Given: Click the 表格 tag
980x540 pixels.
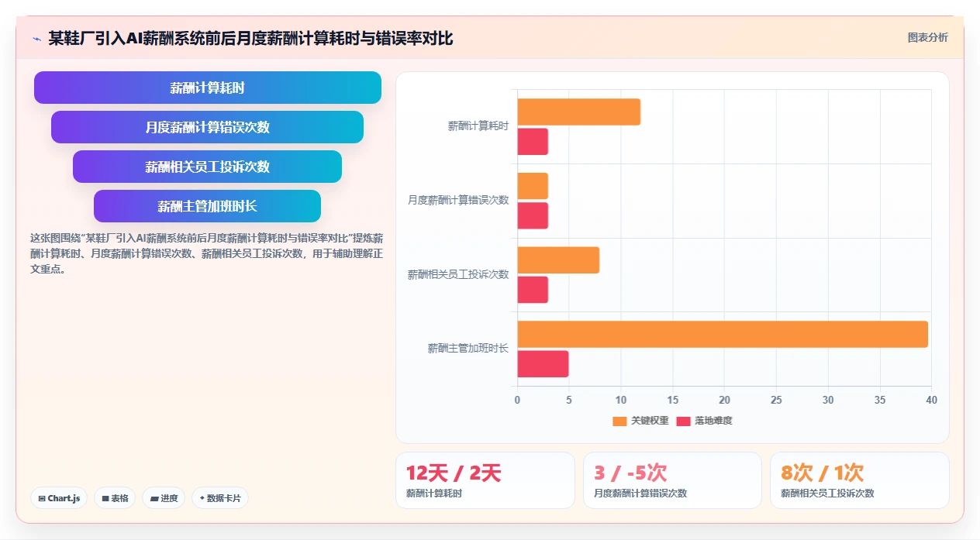Looking at the screenshot, I should click(115, 498).
